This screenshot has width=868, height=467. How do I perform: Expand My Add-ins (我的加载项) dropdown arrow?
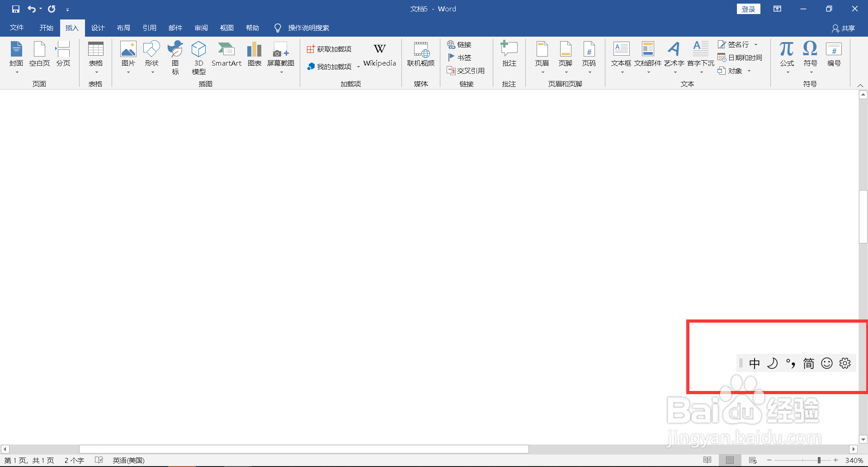coord(358,67)
